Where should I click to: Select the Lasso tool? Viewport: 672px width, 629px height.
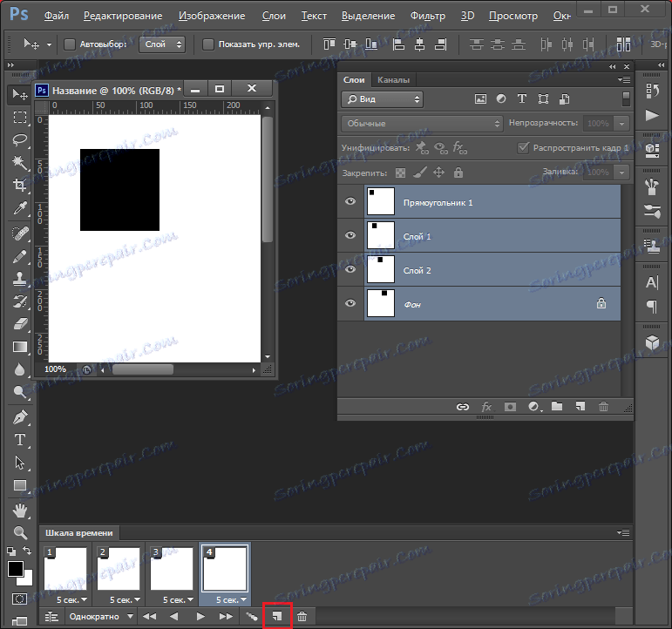tap(19, 139)
